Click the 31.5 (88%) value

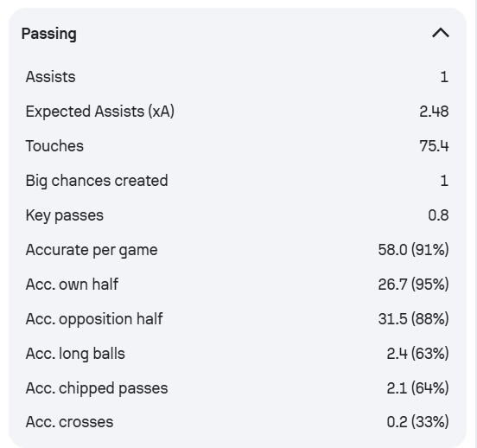[x=413, y=319]
